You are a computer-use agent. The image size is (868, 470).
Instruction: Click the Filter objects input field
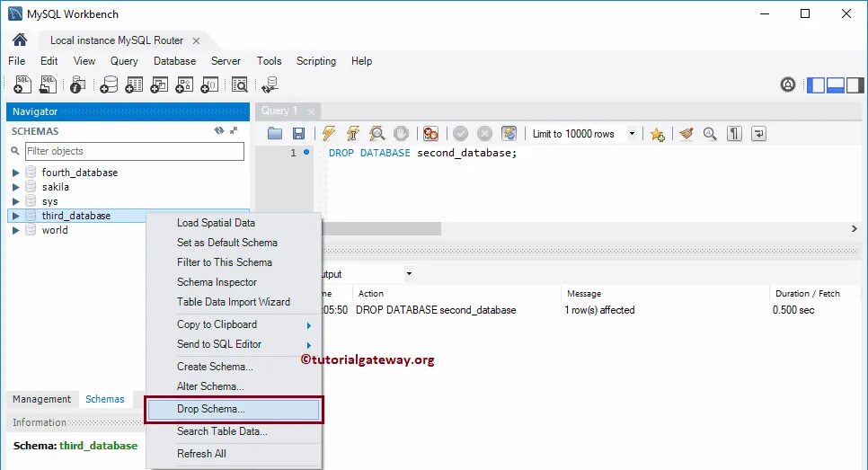coord(135,151)
